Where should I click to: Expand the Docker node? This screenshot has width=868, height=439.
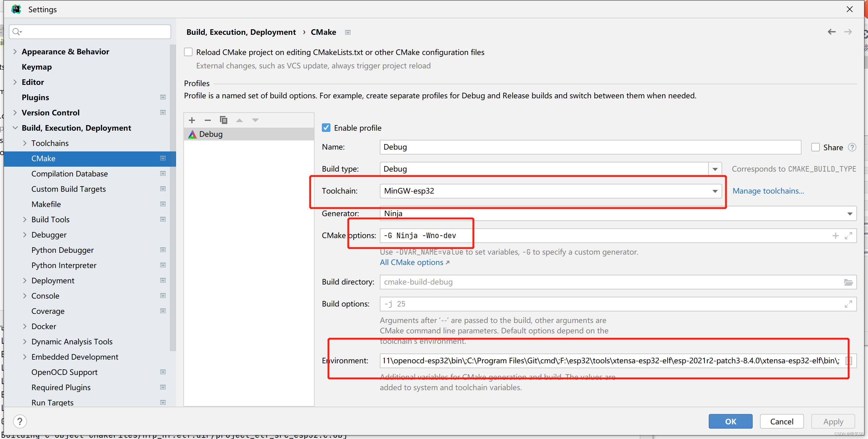pos(25,326)
